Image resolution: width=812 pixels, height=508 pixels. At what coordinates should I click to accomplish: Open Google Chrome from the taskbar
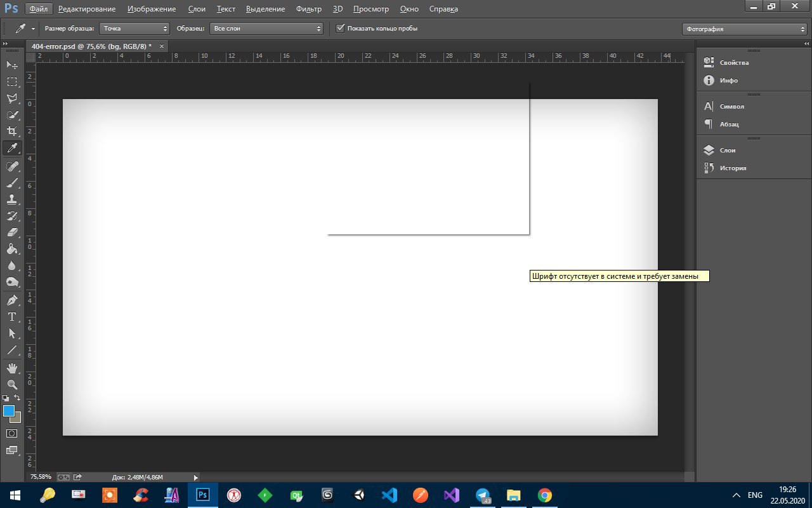(x=544, y=495)
